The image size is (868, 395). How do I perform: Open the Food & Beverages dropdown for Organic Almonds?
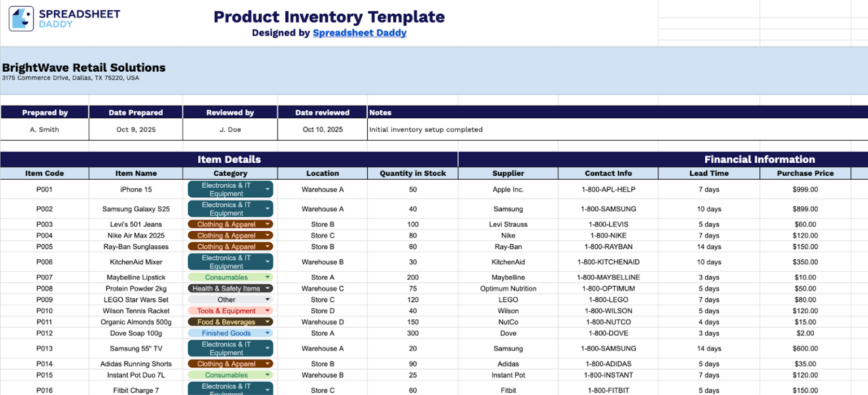[268, 322]
